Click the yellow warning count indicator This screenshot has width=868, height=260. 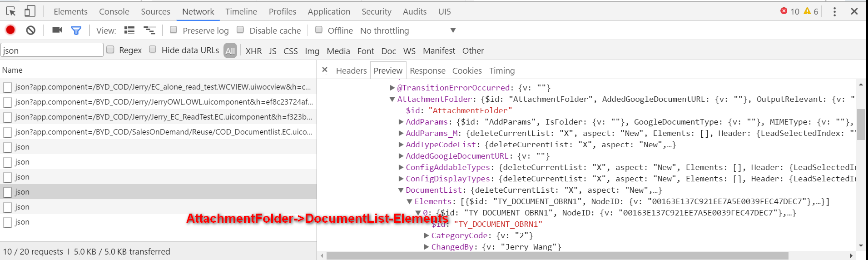811,11
